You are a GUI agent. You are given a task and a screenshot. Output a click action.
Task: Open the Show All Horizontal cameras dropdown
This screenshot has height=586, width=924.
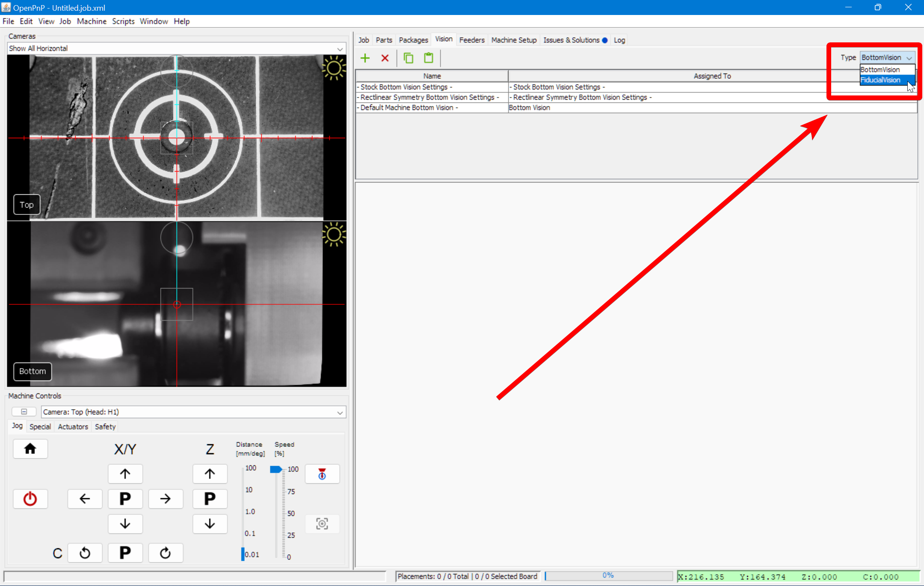tap(339, 48)
